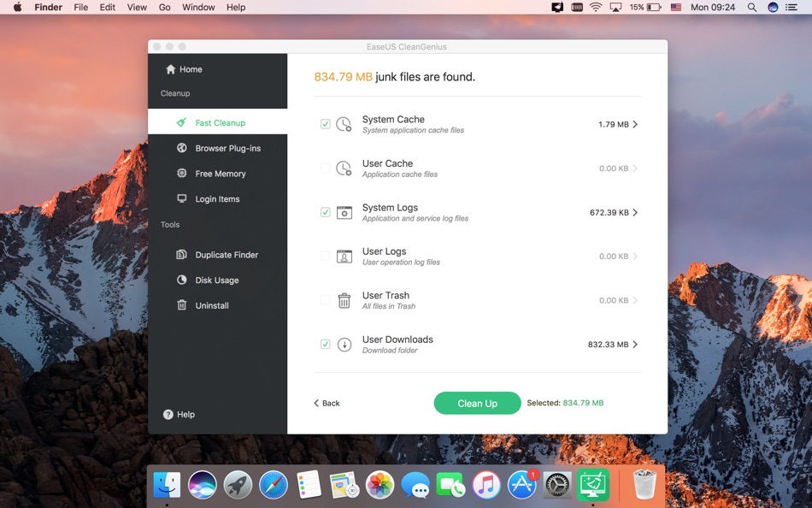Select Fast Cleanup in the sidebar
Screen dimensions: 812x508
coord(217,123)
